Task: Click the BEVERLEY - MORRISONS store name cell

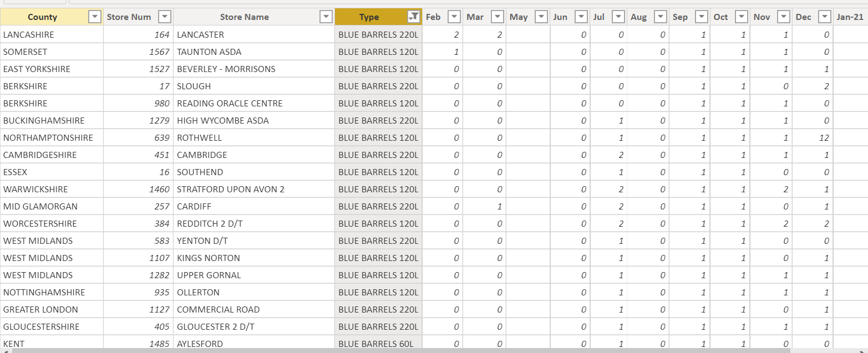Action: pyautogui.click(x=254, y=69)
